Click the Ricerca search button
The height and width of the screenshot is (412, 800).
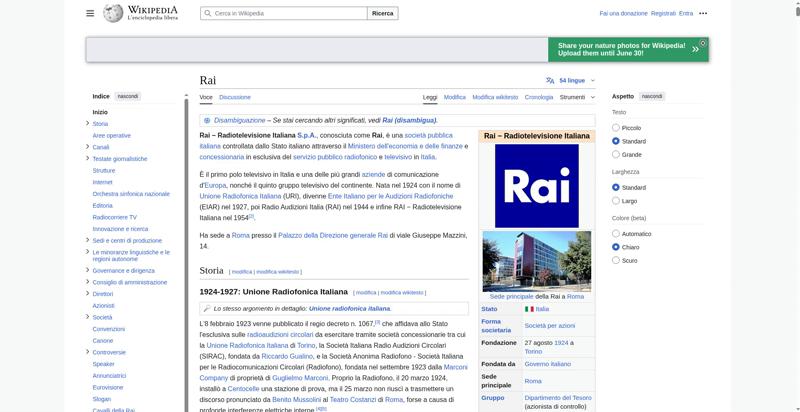(x=383, y=13)
